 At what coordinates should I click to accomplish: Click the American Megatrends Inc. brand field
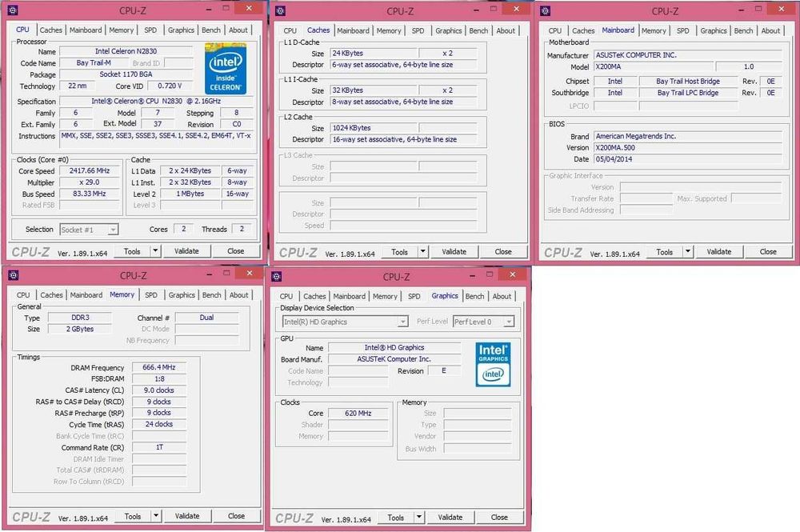(x=688, y=136)
